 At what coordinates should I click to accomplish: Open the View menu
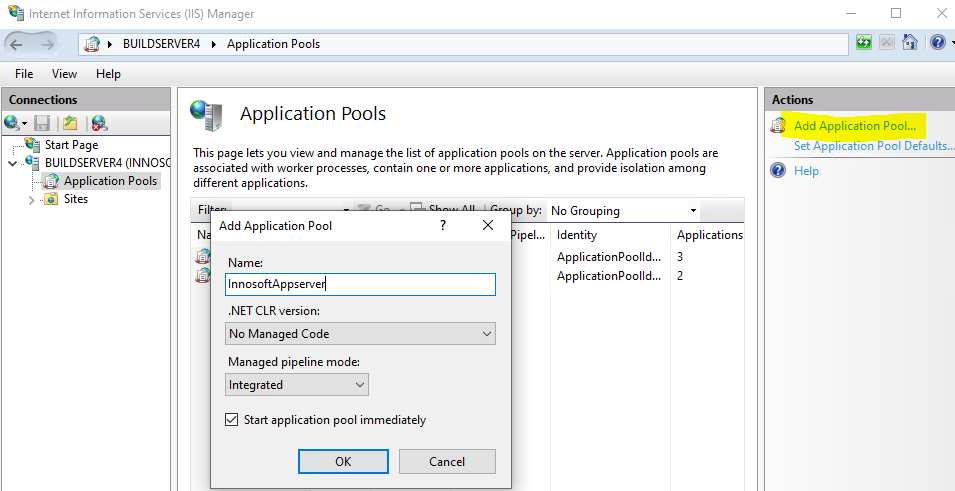[x=64, y=74]
